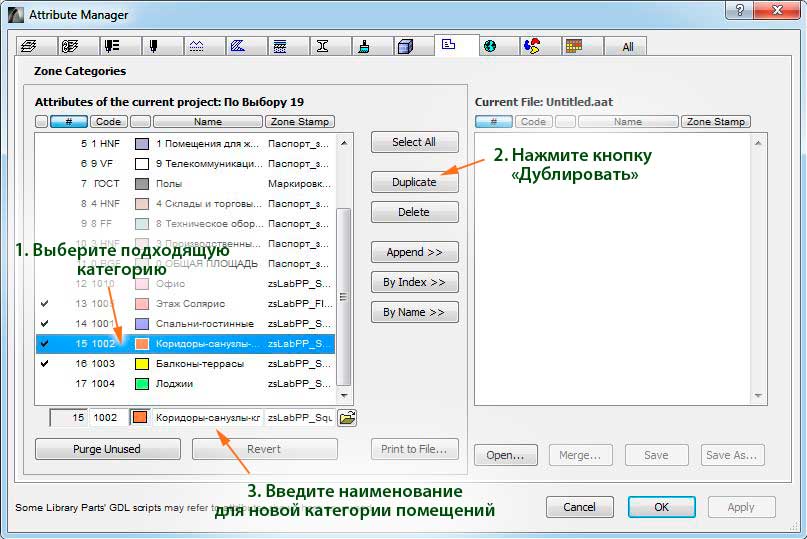807x539 pixels.
Task: Click the name field Коридоры-санузлы-кг
Action: (208, 418)
